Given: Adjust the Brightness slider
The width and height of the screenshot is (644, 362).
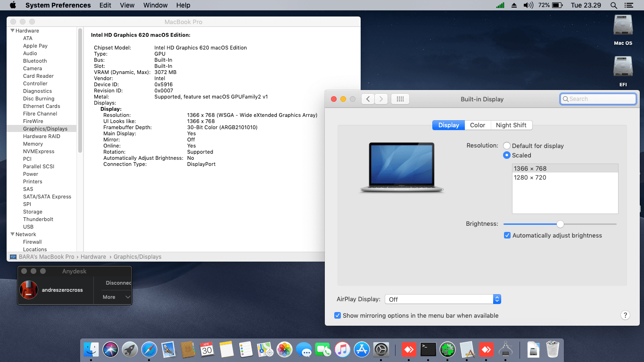Looking at the screenshot, I should click(x=560, y=224).
